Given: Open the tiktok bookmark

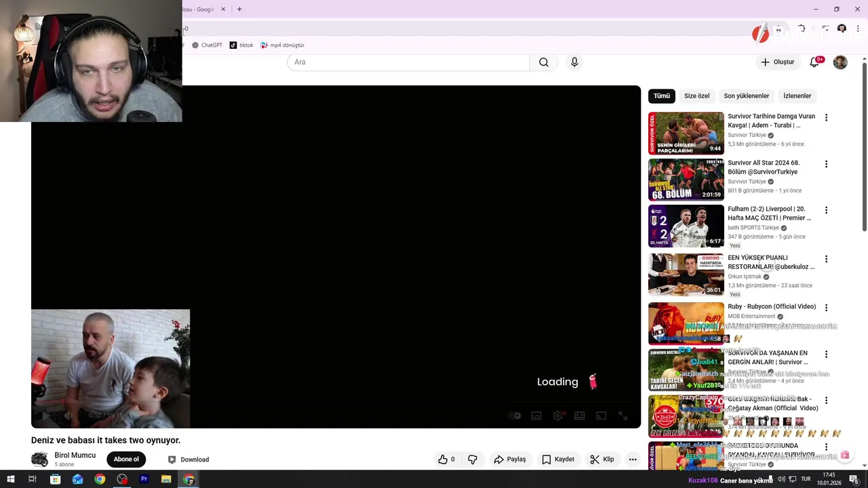Looking at the screenshot, I should click(x=241, y=45).
